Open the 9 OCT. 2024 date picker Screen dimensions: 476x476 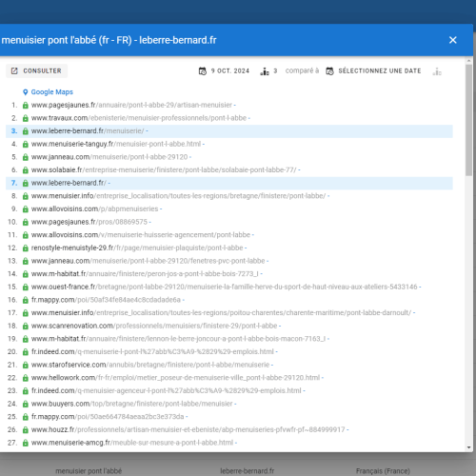pos(225,71)
